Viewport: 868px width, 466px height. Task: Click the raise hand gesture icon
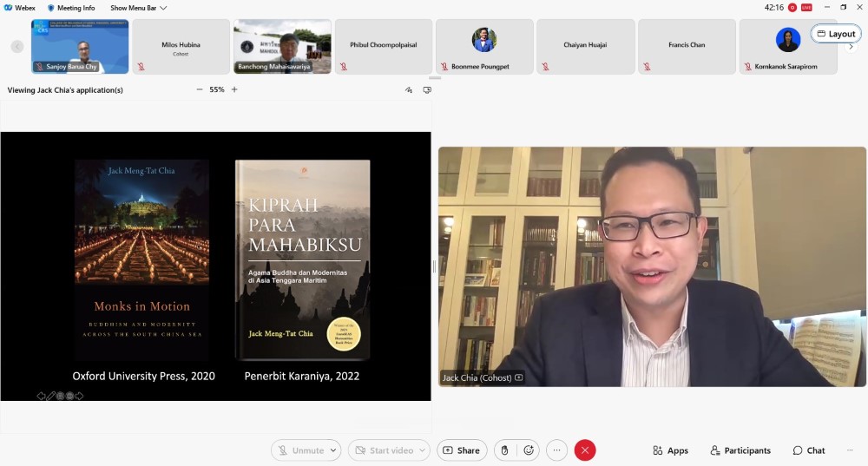[x=505, y=450]
